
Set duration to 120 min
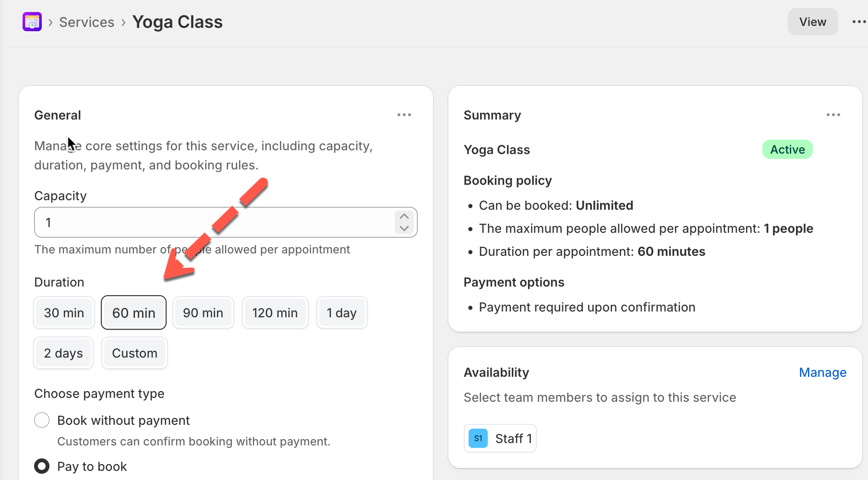point(275,313)
